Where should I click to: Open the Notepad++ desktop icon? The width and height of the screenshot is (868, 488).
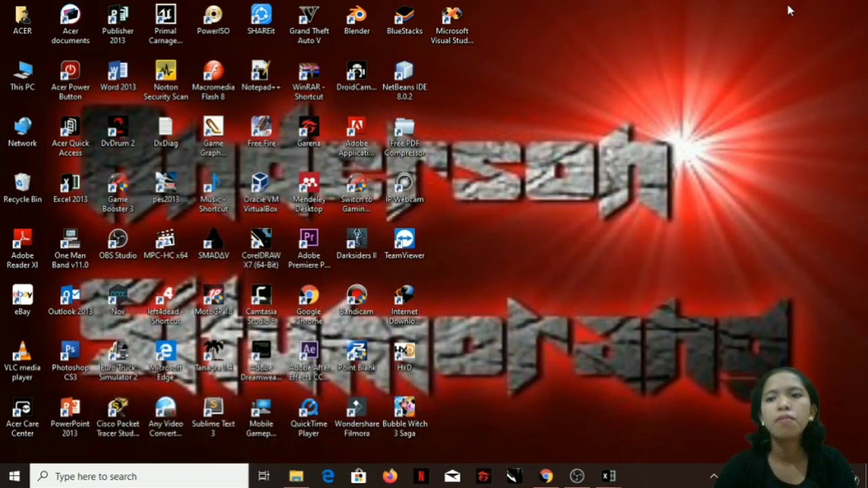(261, 77)
